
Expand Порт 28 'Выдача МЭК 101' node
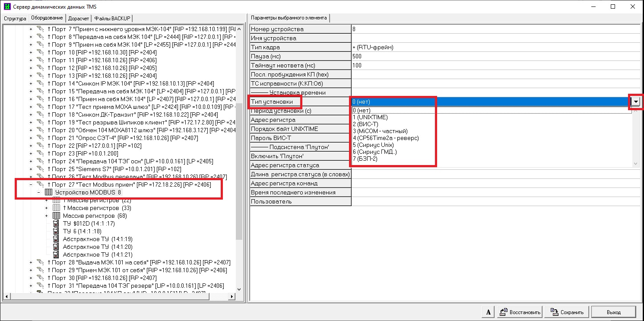tap(31, 262)
